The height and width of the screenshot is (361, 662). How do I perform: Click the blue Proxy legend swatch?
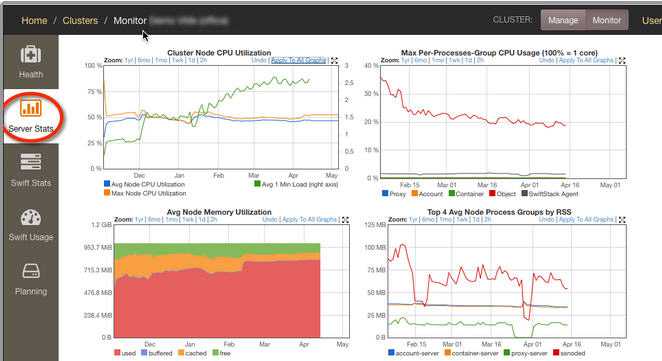(385, 193)
